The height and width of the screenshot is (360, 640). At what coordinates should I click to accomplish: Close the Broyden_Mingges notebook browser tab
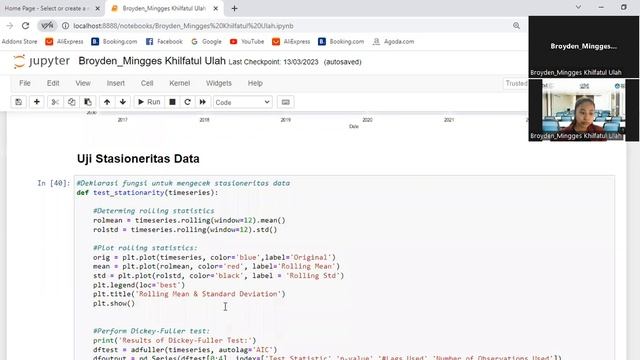pyautogui.click(x=216, y=8)
